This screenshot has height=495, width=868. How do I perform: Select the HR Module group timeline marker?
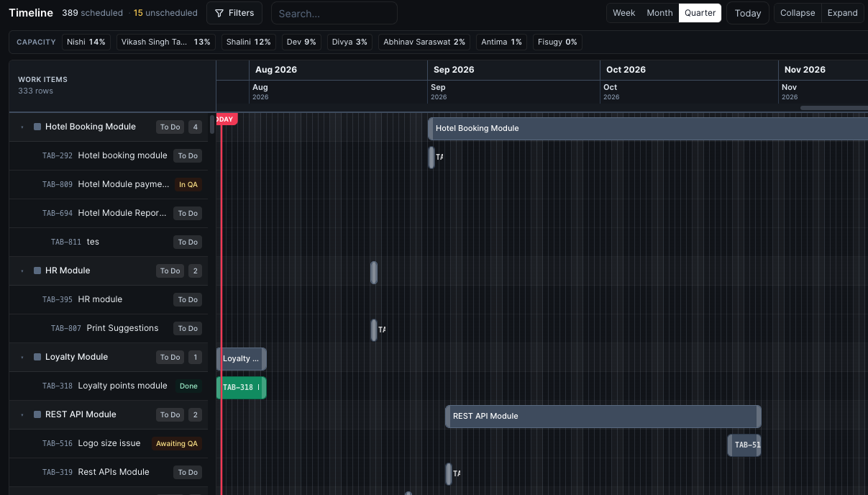[374, 272]
